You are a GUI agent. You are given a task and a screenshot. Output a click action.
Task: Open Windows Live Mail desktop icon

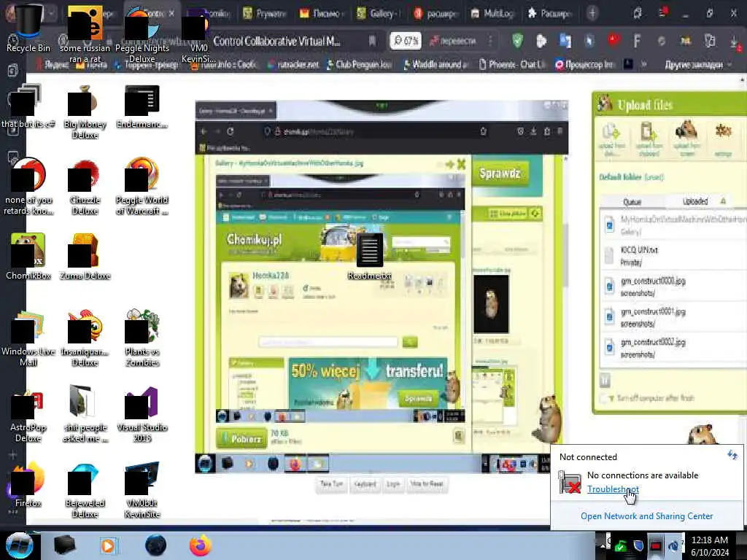(28, 337)
